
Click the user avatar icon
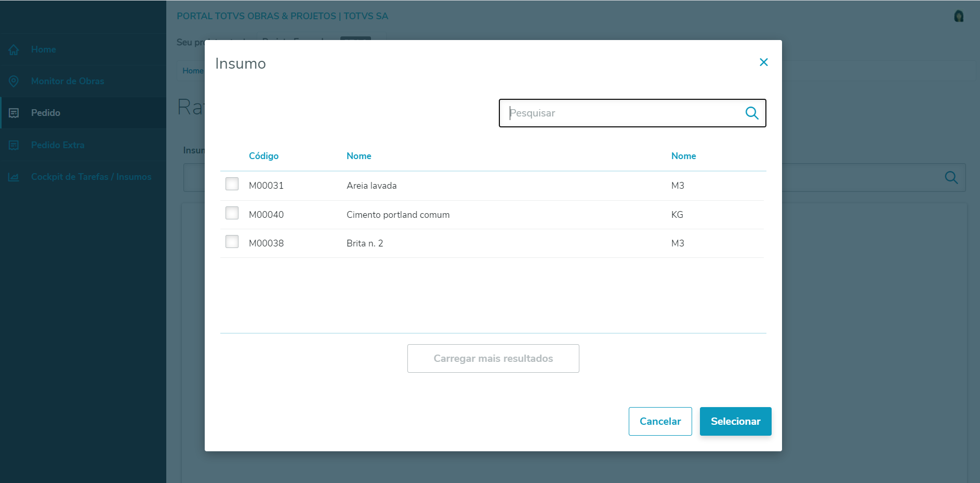[x=959, y=16]
